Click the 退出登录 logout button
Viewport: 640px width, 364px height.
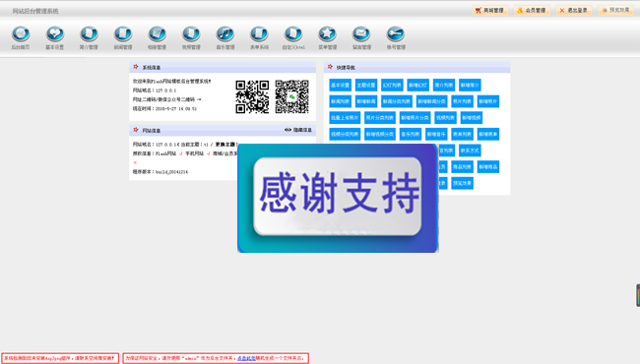(574, 10)
